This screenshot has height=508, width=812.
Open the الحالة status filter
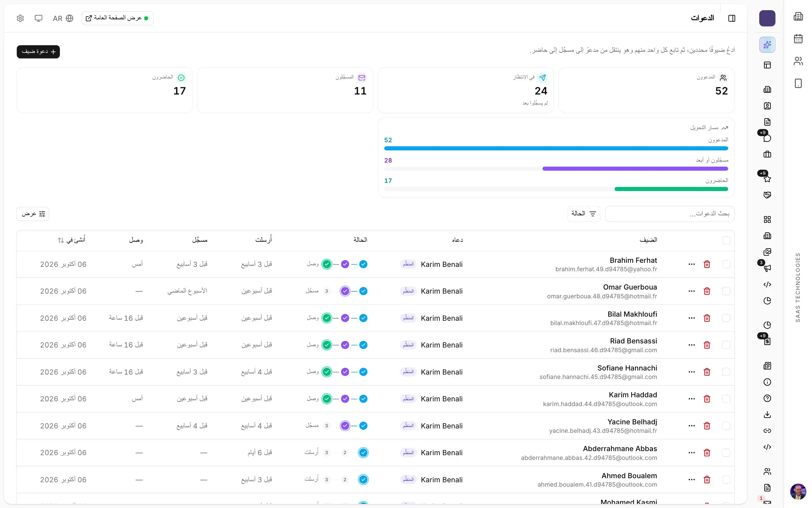click(584, 214)
